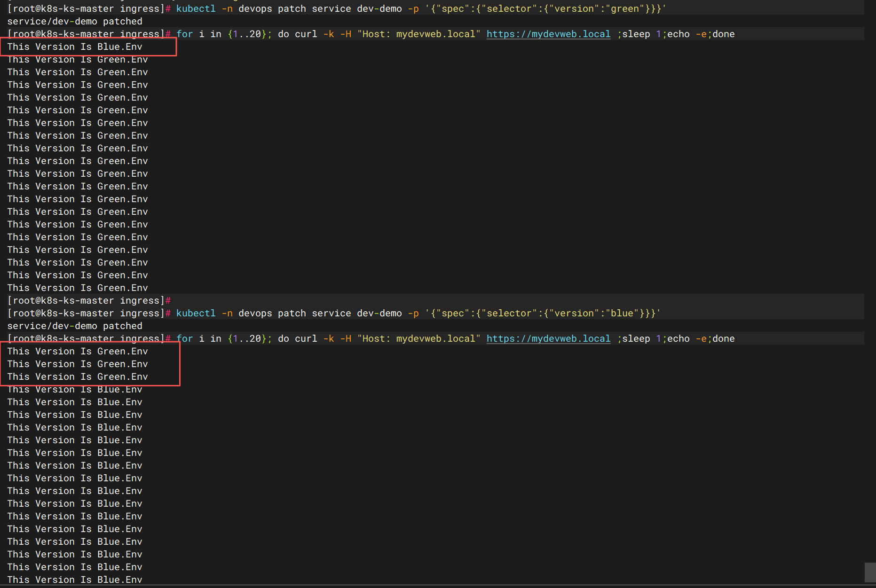The image size is (876, 588).
Task: Click the Host header string in second curl command
Action: tap(418, 338)
